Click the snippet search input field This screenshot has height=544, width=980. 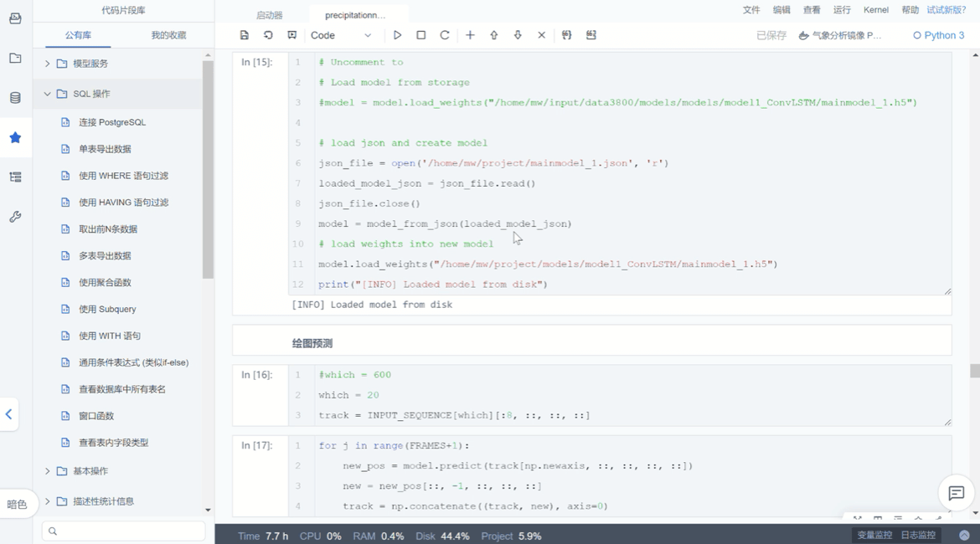pos(123,531)
